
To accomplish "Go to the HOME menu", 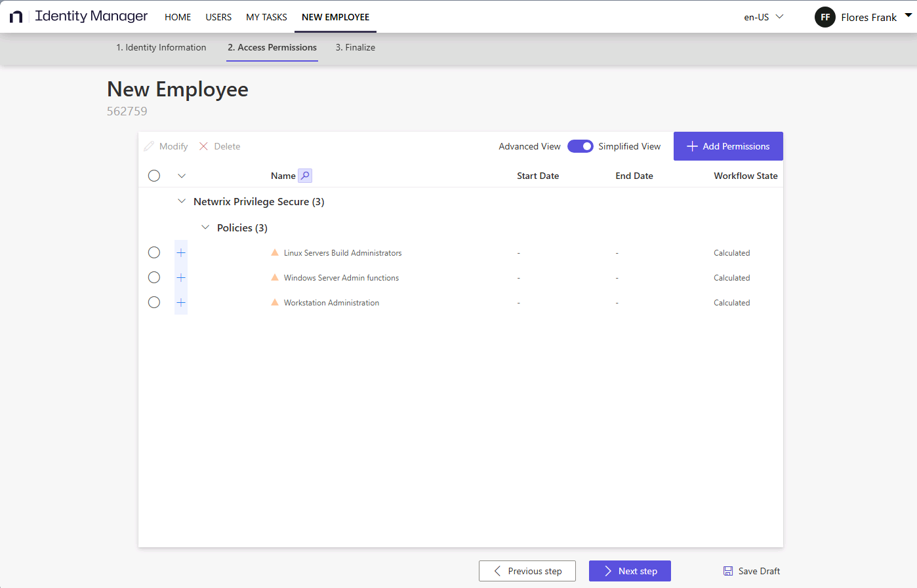I will tap(178, 17).
